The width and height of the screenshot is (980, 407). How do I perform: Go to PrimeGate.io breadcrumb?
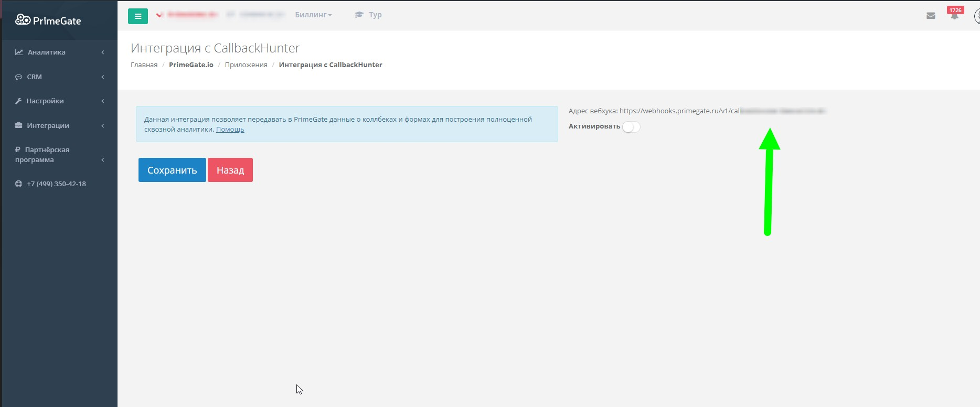(x=191, y=65)
